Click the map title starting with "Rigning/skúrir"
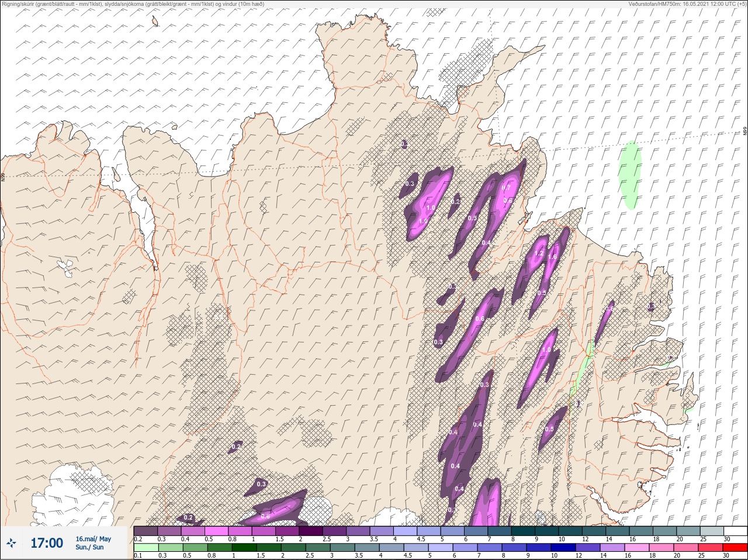Screen dimensions: 748x560 click(133, 4)
